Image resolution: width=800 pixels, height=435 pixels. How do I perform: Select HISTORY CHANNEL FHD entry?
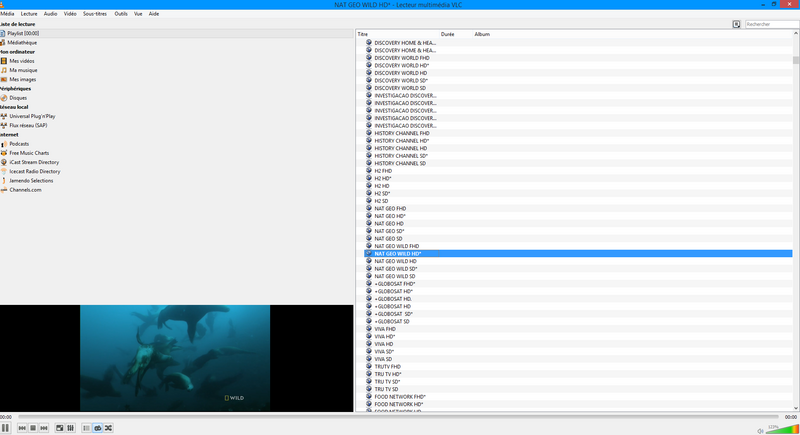pos(402,133)
